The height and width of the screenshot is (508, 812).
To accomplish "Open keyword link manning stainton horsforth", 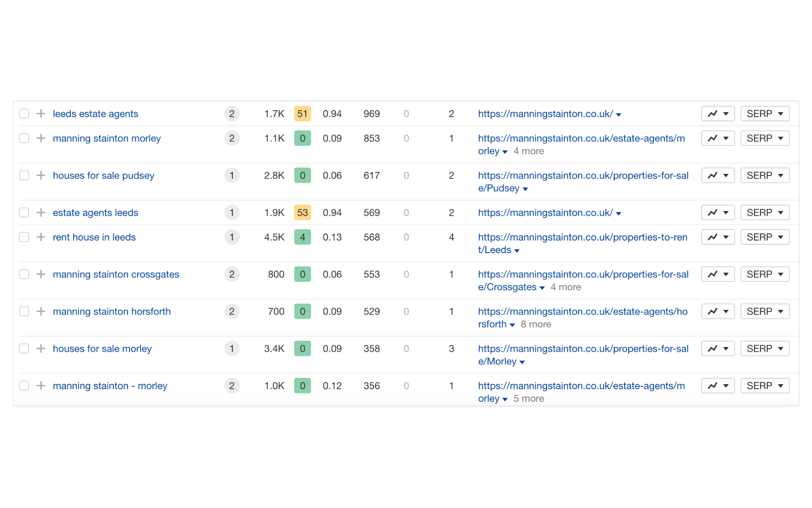I will (112, 311).
